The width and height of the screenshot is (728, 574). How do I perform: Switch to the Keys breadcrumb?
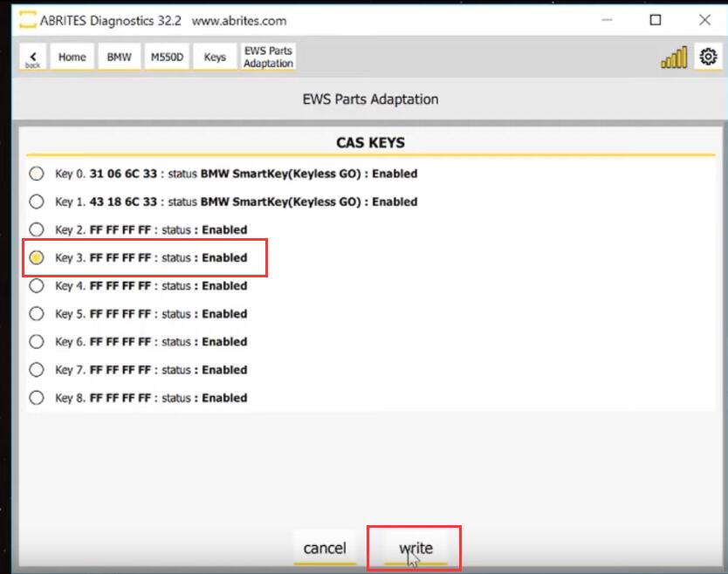point(215,57)
